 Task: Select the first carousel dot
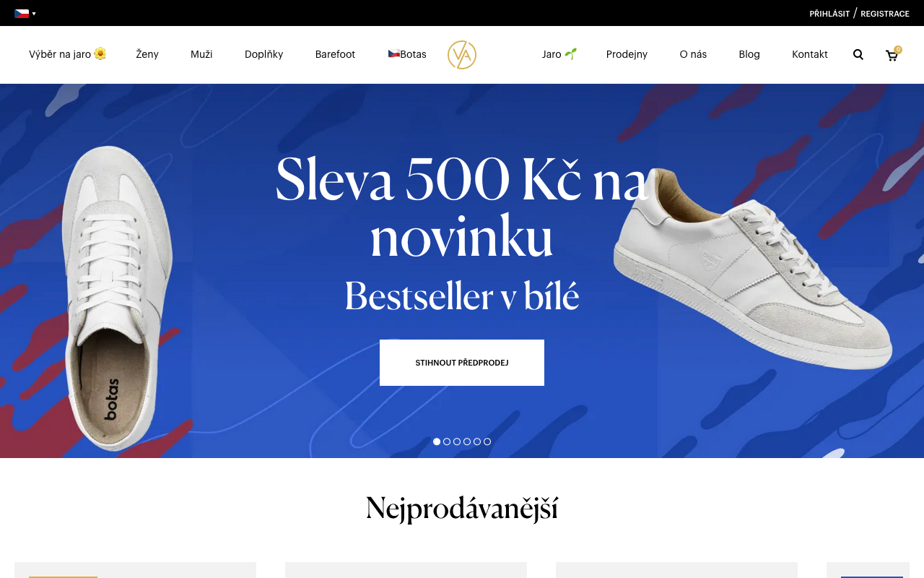coord(437,441)
